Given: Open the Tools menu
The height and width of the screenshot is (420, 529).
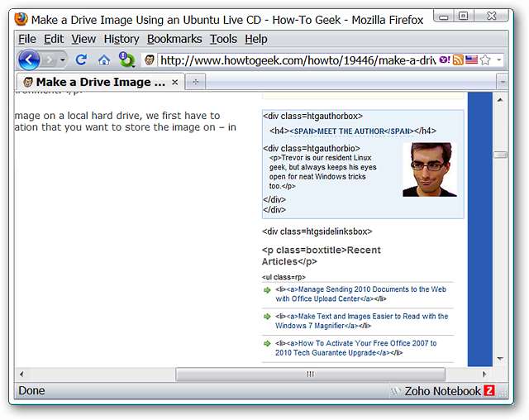Looking at the screenshot, I should [x=223, y=39].
